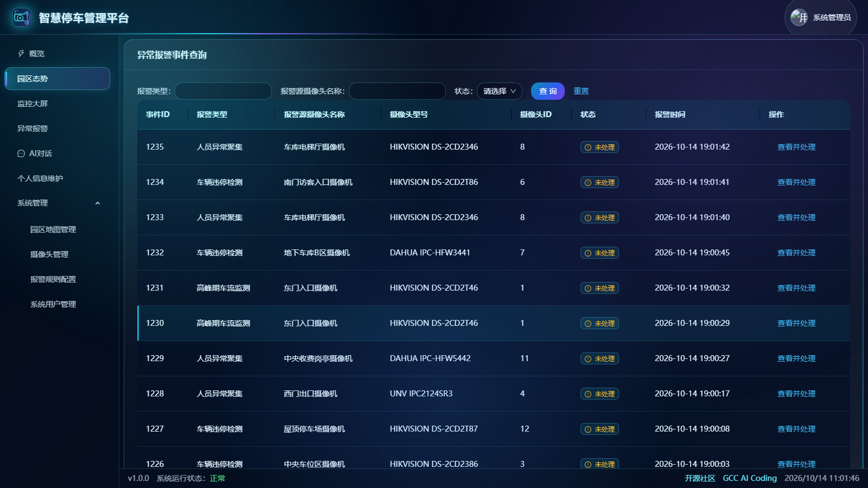868x488 pixels.
Task: Select 园区态势 in the sidebar
Action: coord(57,79)
